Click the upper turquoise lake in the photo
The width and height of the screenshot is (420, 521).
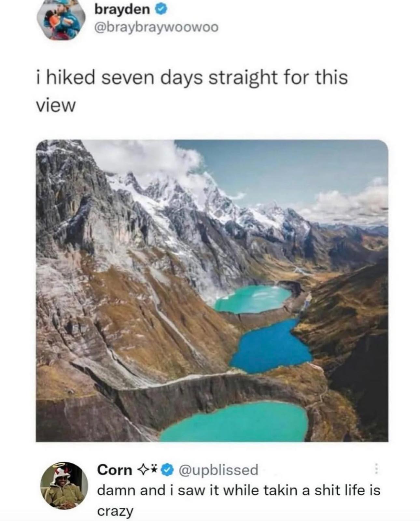click(253, 299)
